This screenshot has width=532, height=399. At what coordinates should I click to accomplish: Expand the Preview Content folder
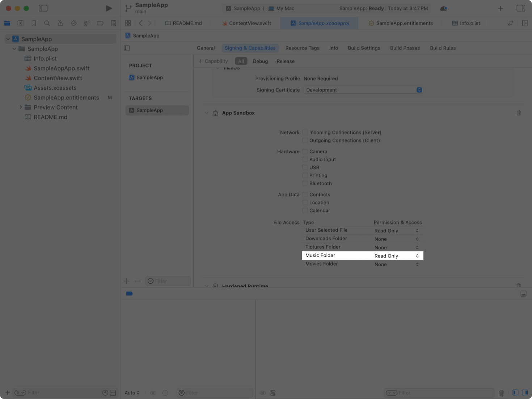coord(21,107)
